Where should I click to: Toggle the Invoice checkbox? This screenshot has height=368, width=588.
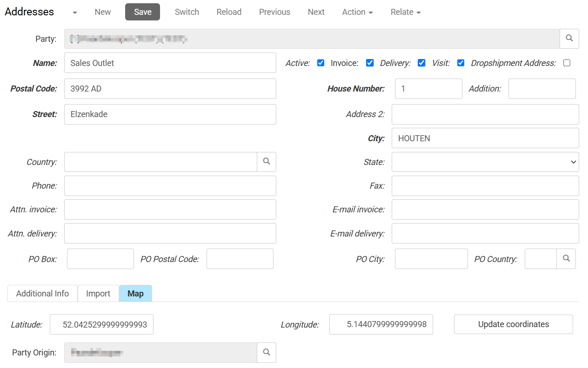tap(370, 63)
